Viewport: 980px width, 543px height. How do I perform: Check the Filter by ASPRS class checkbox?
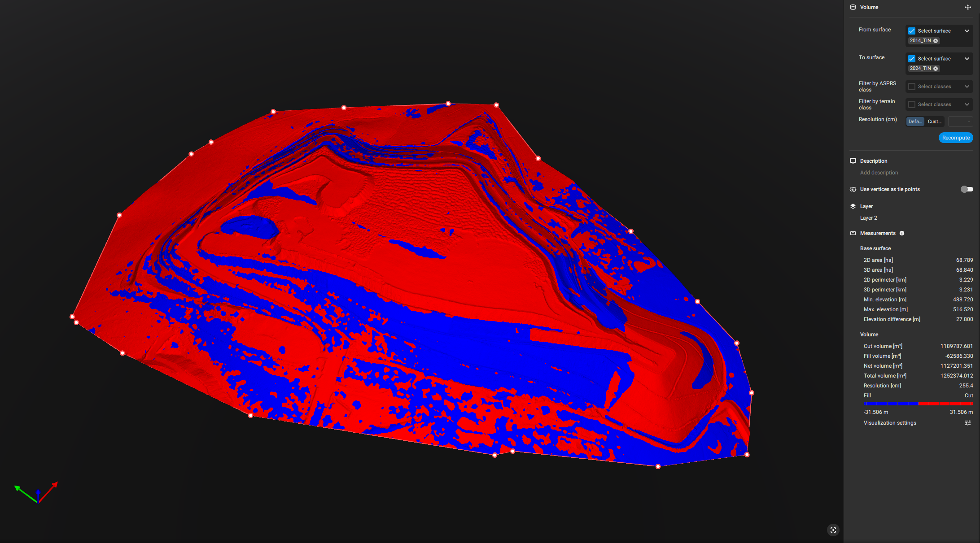pos(911,86)
